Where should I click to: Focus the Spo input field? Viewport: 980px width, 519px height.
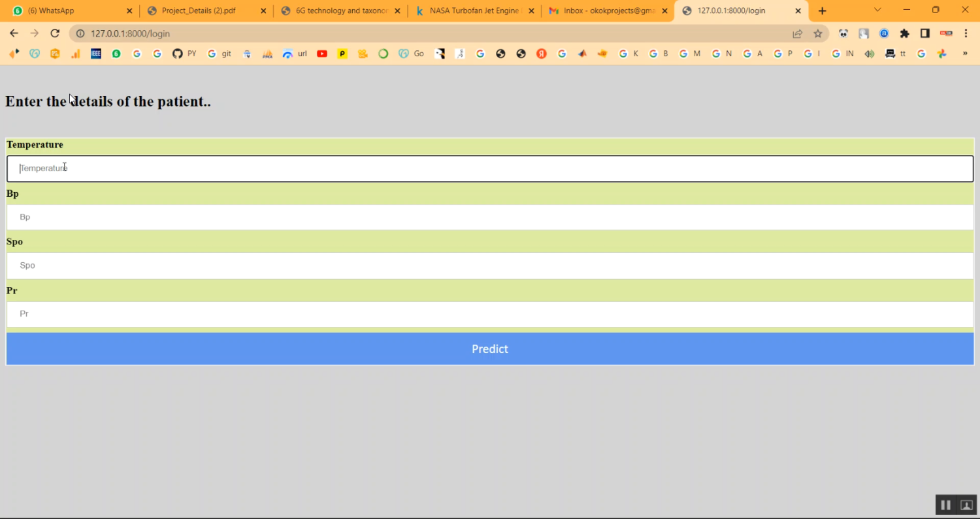tap(490, 265)
